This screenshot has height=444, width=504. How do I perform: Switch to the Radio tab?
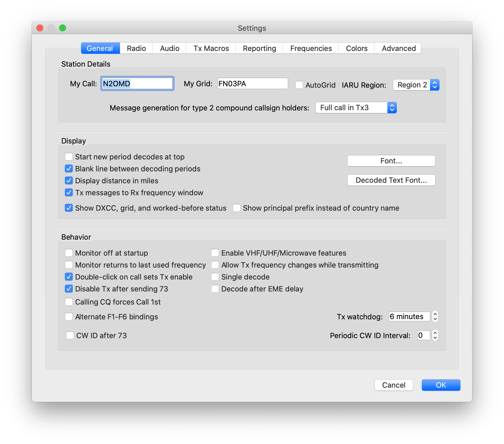136,48
